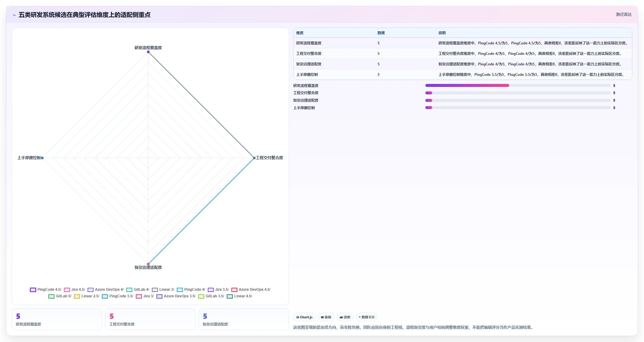Toggle the Linear 4.5/ legend series
Viewport: 644px width, 342px height.
(x=239, y=296)
